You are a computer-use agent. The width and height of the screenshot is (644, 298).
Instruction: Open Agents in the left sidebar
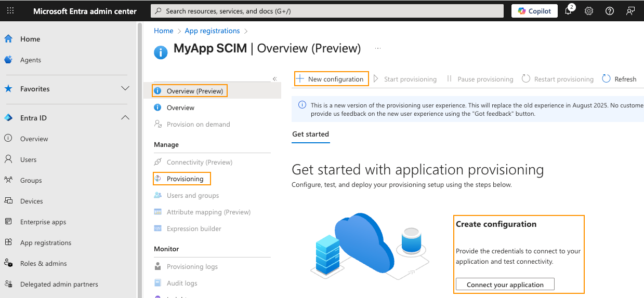[31, 60]
